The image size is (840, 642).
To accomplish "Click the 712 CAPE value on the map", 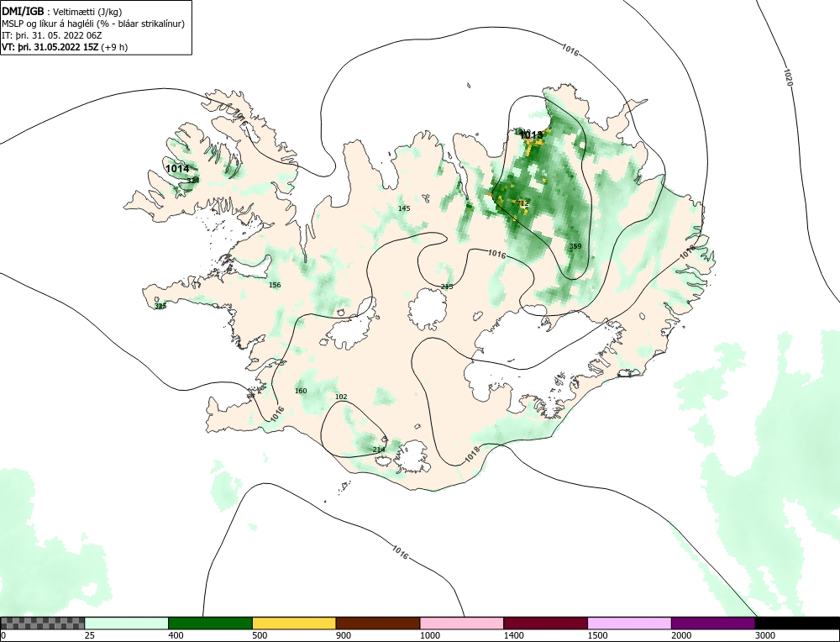I will pos(522,203).
